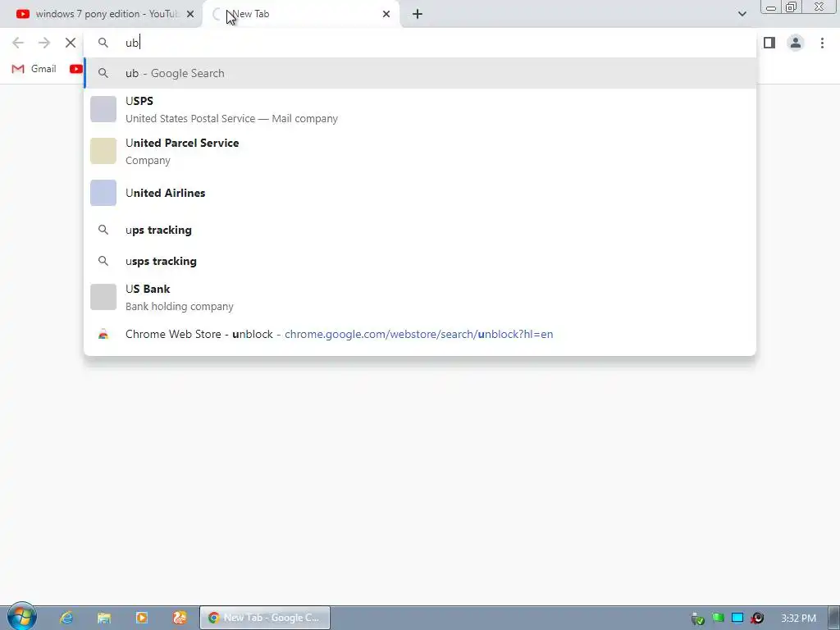840x630 pixels.
Task: Open the tab search chevron dropdown
Action: (742, 14)
